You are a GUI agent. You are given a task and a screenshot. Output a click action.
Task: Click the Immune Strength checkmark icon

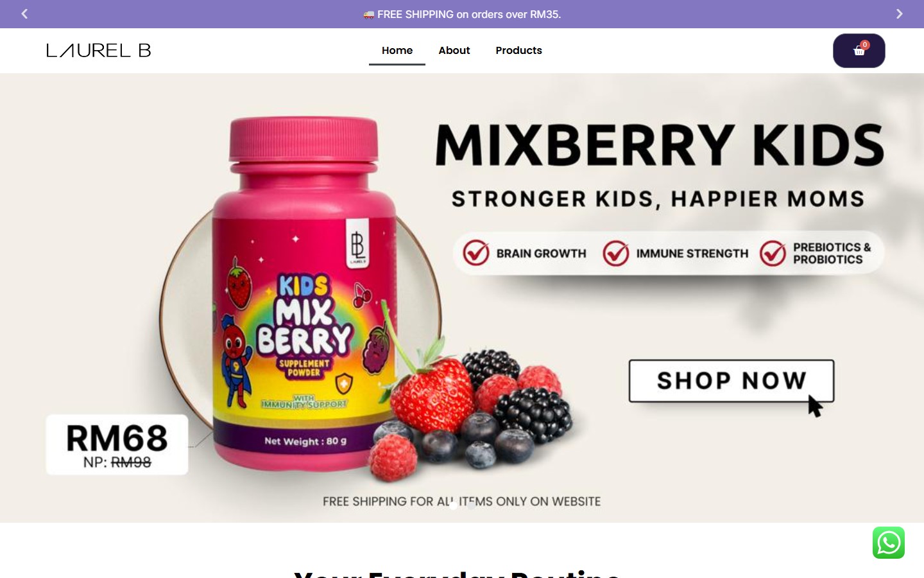tap(615, 253)
